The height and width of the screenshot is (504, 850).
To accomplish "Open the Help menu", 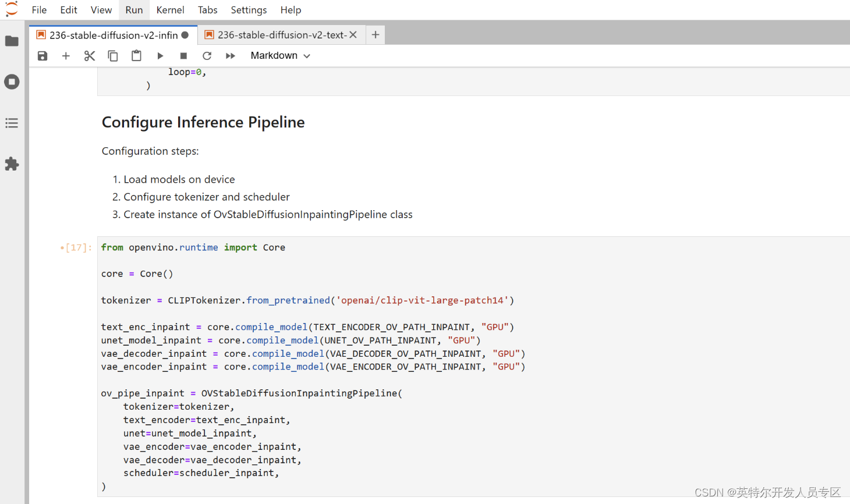I will [291, 10].
